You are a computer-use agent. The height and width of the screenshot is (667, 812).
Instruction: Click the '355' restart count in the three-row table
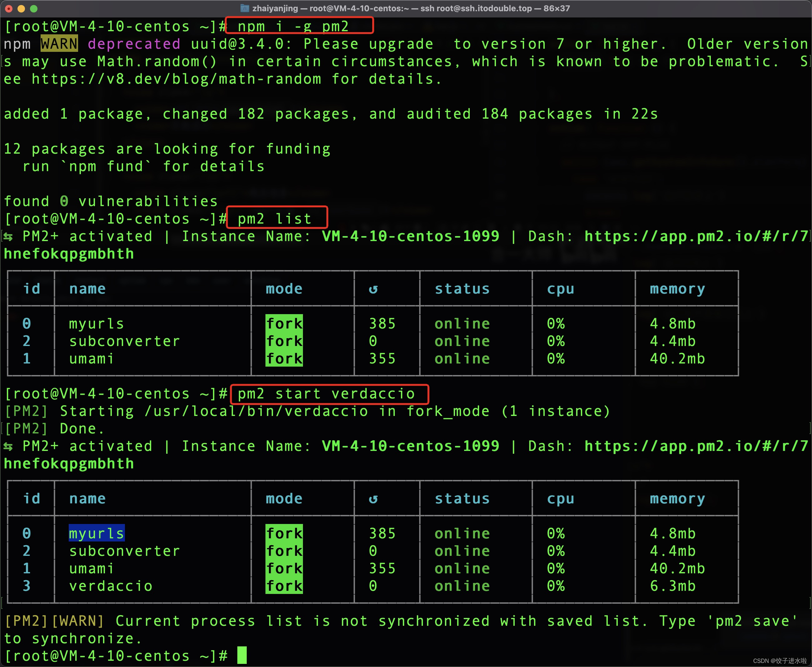pyautogui.click(x=382, y=358)
